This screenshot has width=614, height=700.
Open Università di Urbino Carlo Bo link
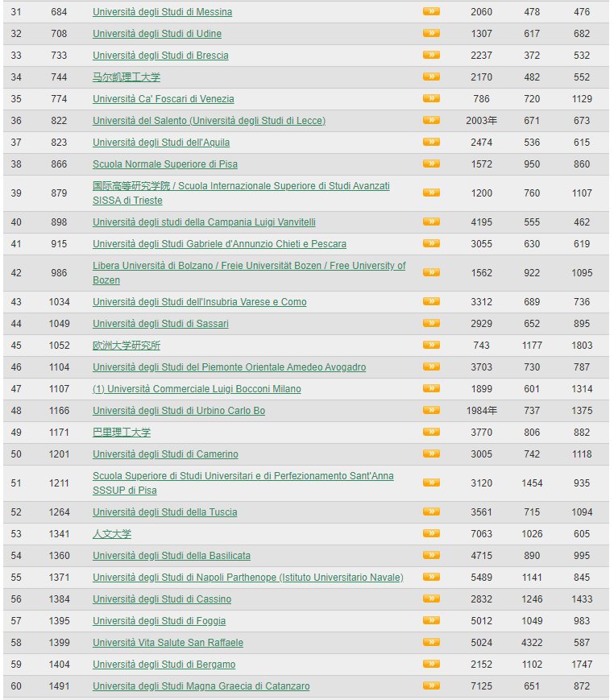pos(179,411)
